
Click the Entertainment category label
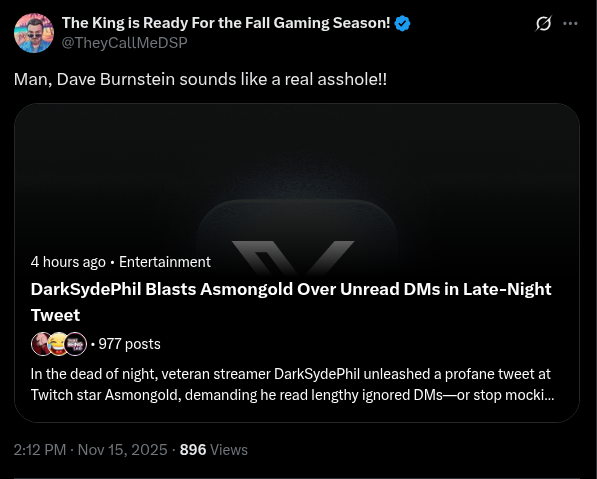click(164, 262)
